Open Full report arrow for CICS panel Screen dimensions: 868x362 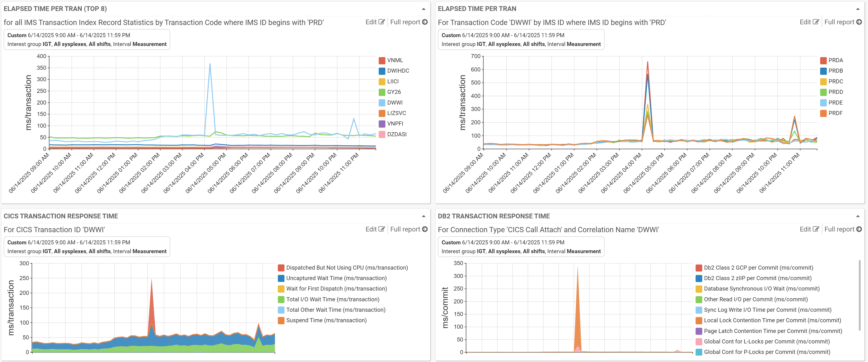(425, 229)
